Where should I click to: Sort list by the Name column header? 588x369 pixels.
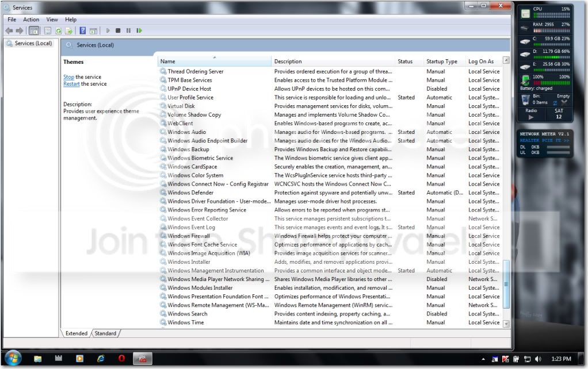215,61
